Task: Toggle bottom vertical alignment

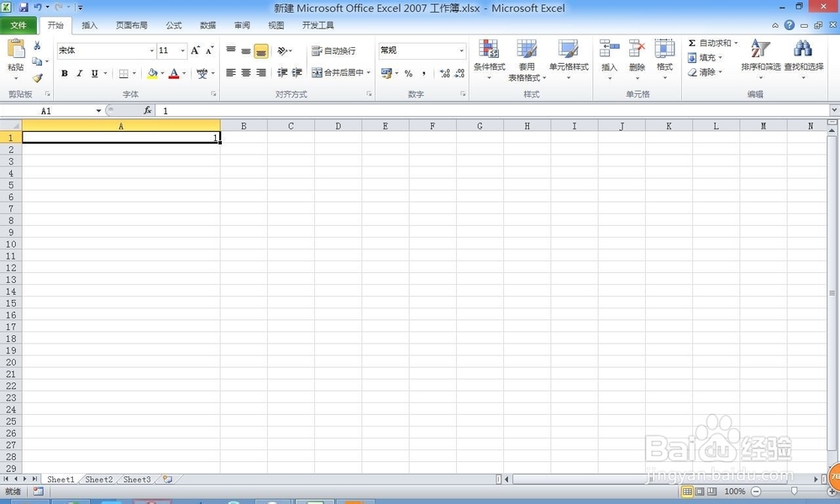Action: coord(261,51)
